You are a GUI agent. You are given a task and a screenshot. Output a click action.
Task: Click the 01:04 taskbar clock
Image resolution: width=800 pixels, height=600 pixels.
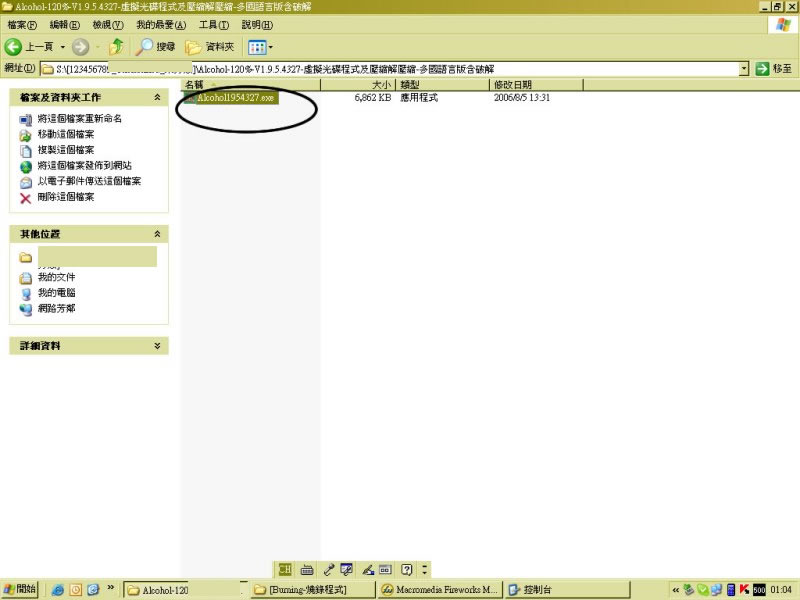[x=781, y=590]
